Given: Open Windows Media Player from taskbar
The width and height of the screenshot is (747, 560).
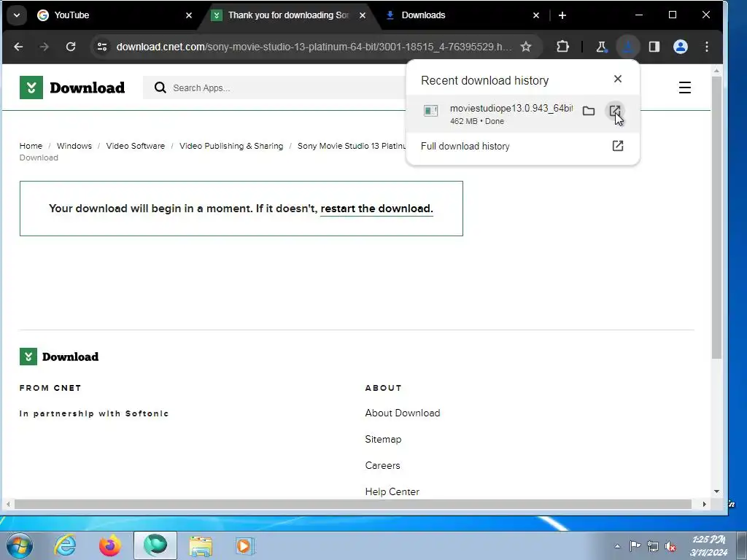Looking at the screenshot, I should [245, 545].
